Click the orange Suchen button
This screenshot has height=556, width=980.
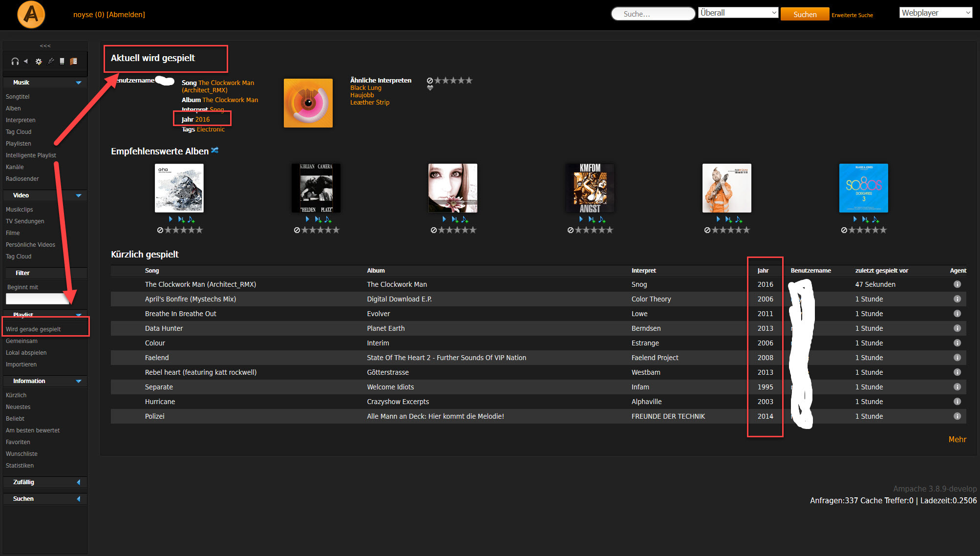pos(805,15)
